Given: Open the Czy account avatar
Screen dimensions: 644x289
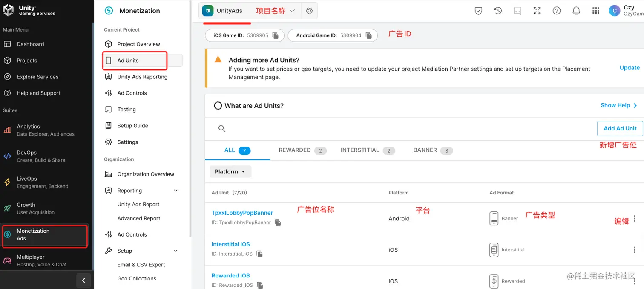Looking at the screenshot, I should (x=614, y=11).
